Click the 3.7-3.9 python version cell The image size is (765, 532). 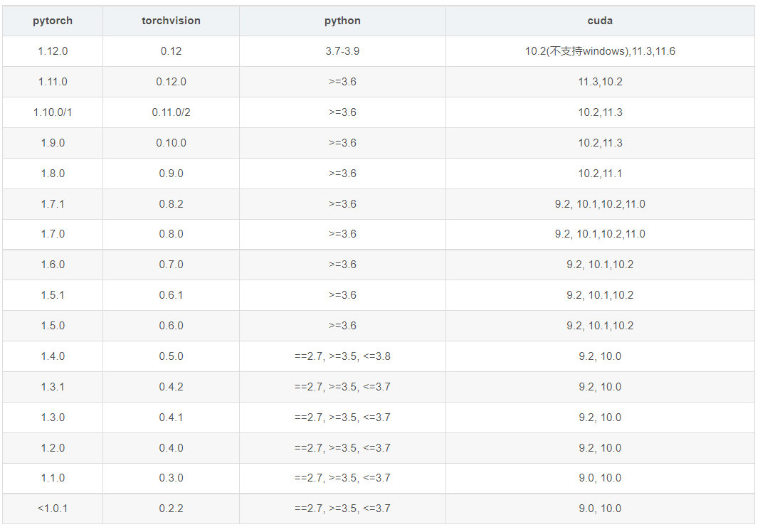[342, 51]
